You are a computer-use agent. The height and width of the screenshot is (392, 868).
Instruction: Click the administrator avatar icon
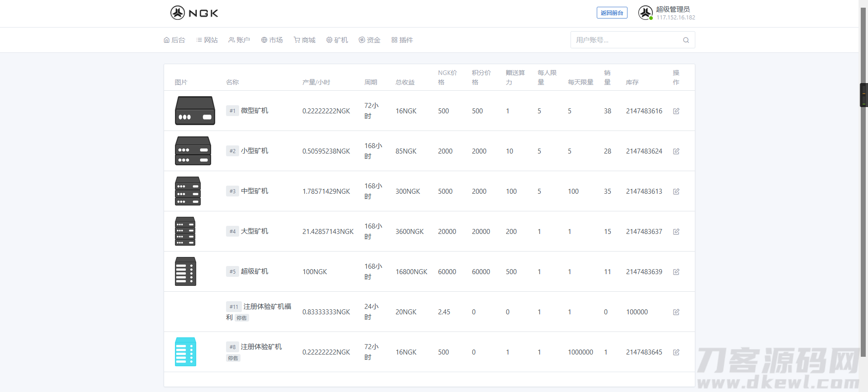pyautogui.click(x=645, y=13)
